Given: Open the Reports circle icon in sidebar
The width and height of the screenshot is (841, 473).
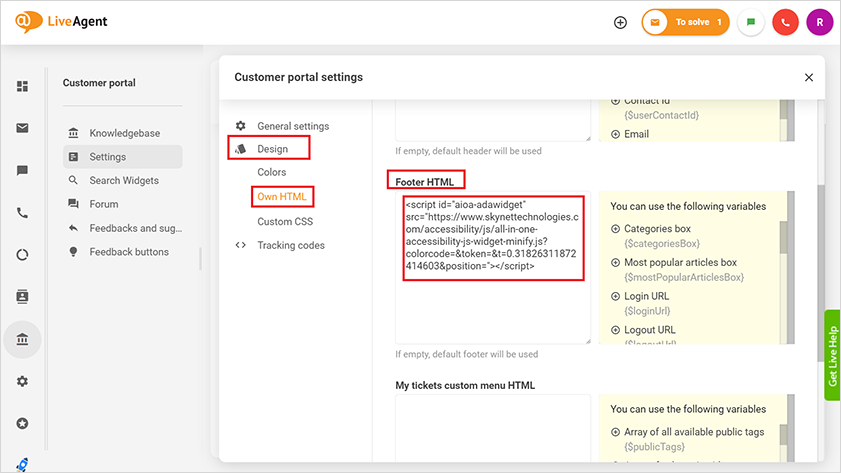Looking at the screenshot, I should point(22,255).
